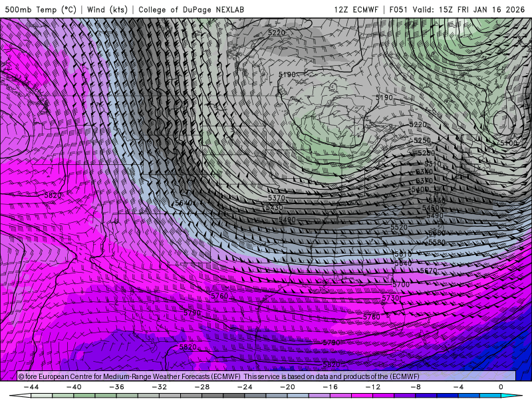Click the -40 color scale label
The image size is (532, 399).
(x=74, y=387)
